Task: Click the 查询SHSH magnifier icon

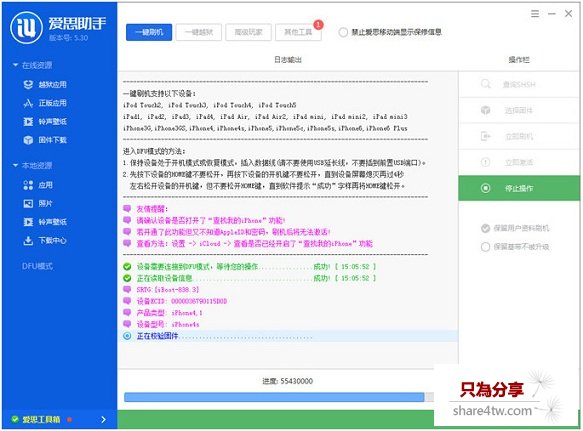Action: [x=486, y=84]
